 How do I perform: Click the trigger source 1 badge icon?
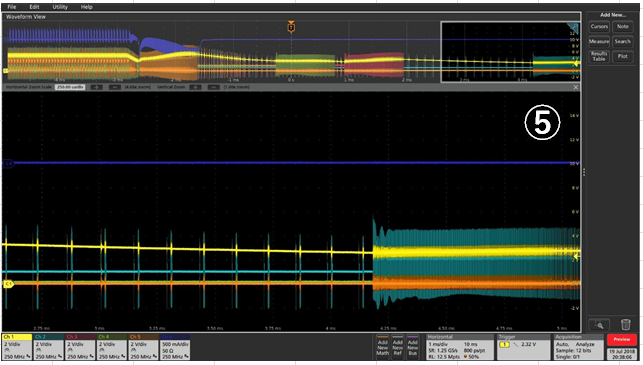pyautogui.click(x=504, y=344)
